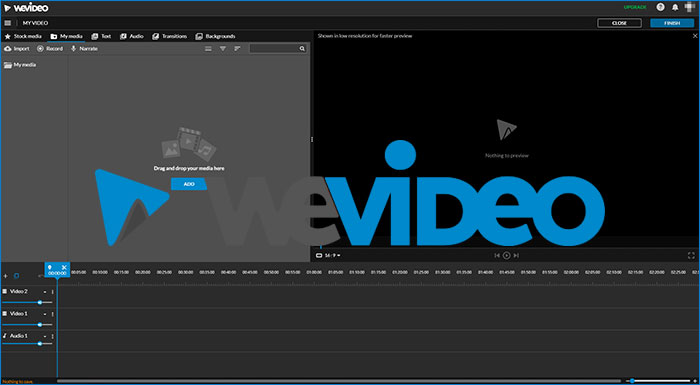
Task: Jump to next clip in preview
Action: 516,255
